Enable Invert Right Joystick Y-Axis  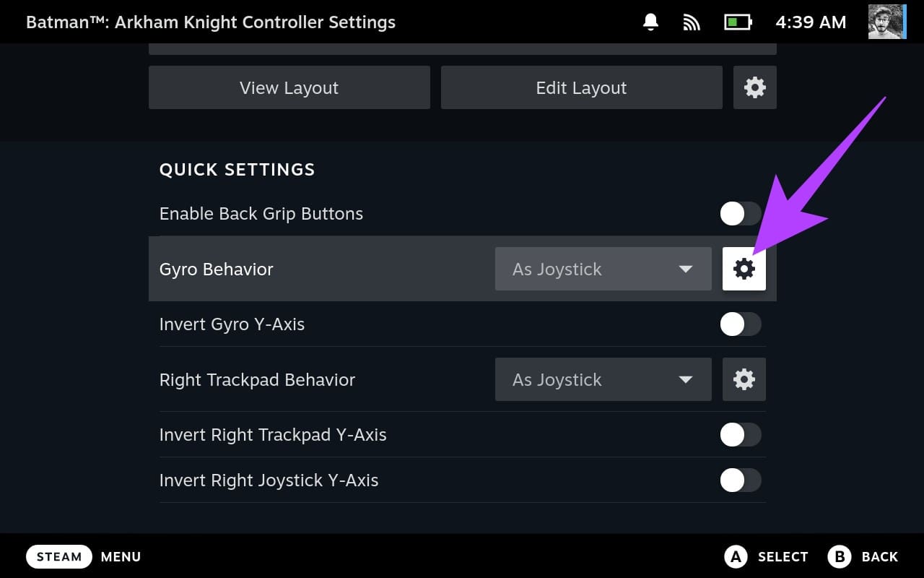[x=740, y=480]
